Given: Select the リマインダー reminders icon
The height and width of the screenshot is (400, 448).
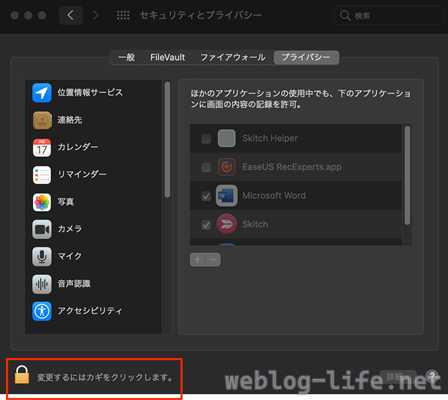Looking at the screenshot, I should [x=42, y=175].
